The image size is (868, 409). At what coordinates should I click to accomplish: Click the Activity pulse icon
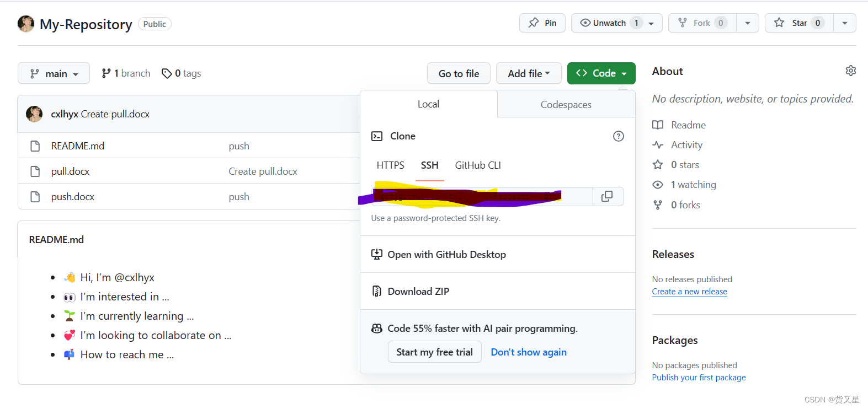tap(658, 145)
